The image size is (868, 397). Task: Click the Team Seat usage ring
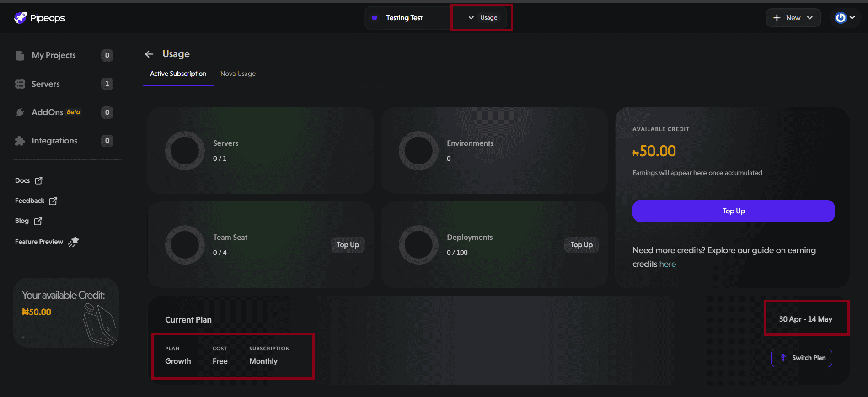tap(185, 245)
